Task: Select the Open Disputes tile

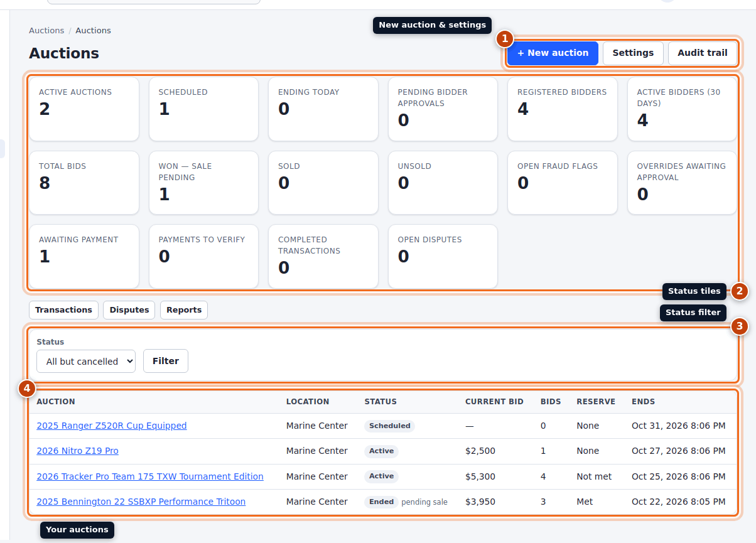Action: (443, 256)
